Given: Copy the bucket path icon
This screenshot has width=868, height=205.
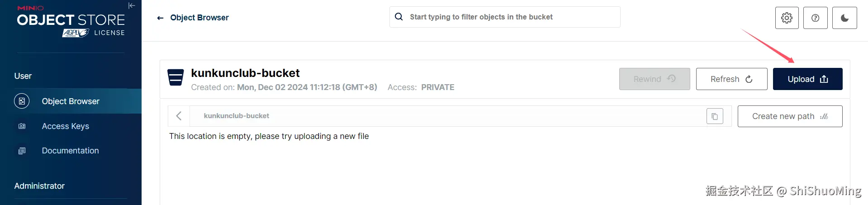Looking at the screenshot, I should coord(715,116).
